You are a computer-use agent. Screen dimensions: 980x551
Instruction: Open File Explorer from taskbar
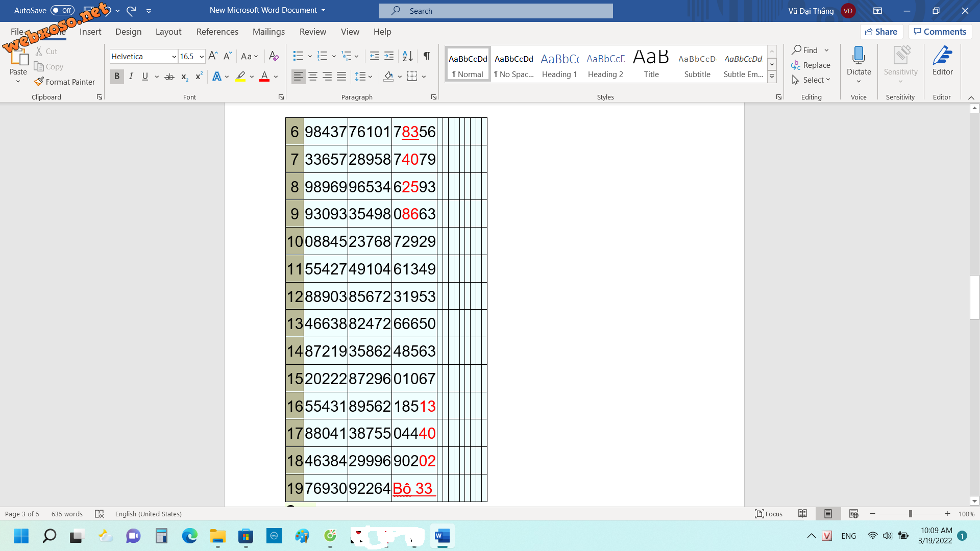pos(217,536)
